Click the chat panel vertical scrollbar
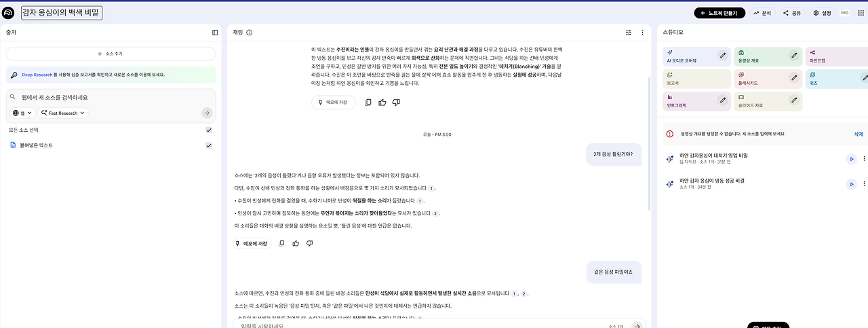Image resolution: width=868 pixels, height=328 pixels. [649, 143]
